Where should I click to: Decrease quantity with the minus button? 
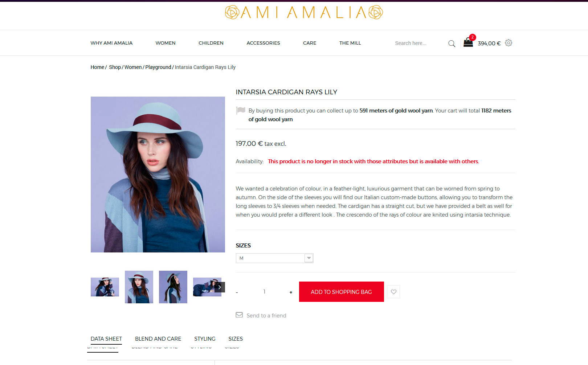point(237,292)
